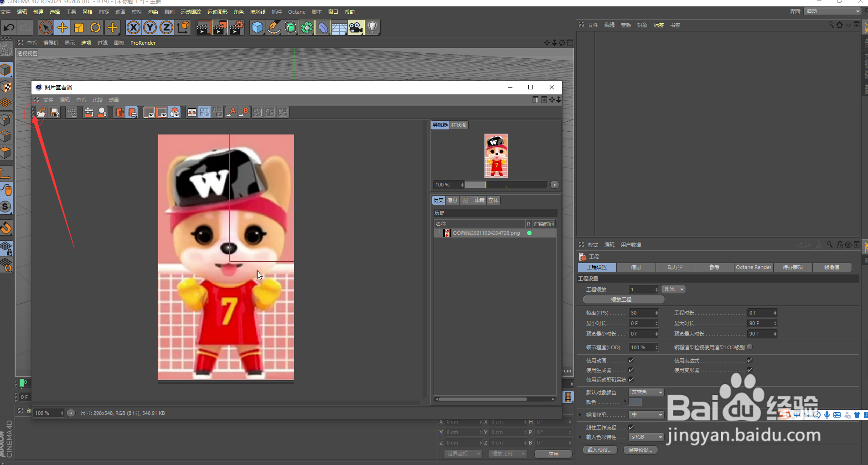Open 视图修剪 dropdown set to 中

point(646,414)
